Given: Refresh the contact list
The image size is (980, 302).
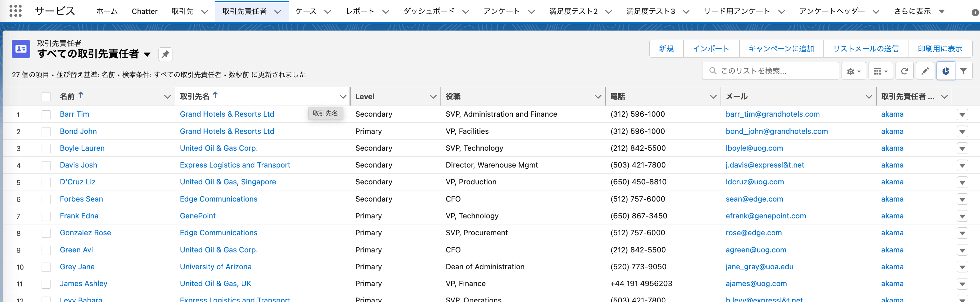Looking at the screenshot, I should 904,71.
